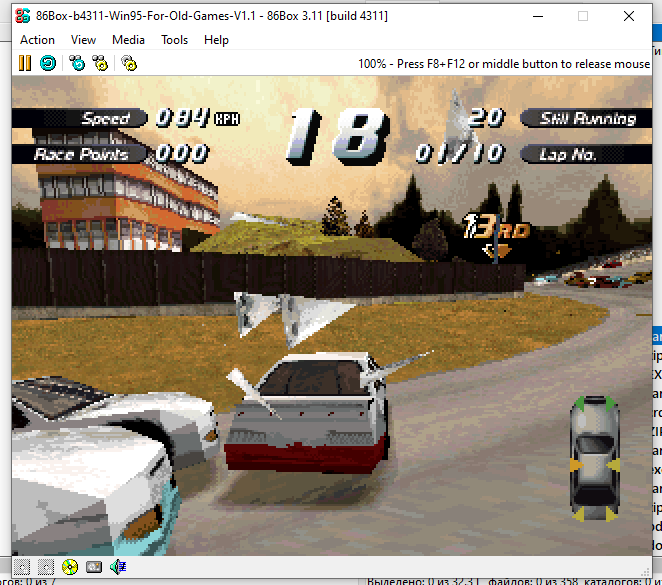Screen dimensions: 662x585
Task: Click the "Race Points" label in the game HUD
Action: coord(81,154)
